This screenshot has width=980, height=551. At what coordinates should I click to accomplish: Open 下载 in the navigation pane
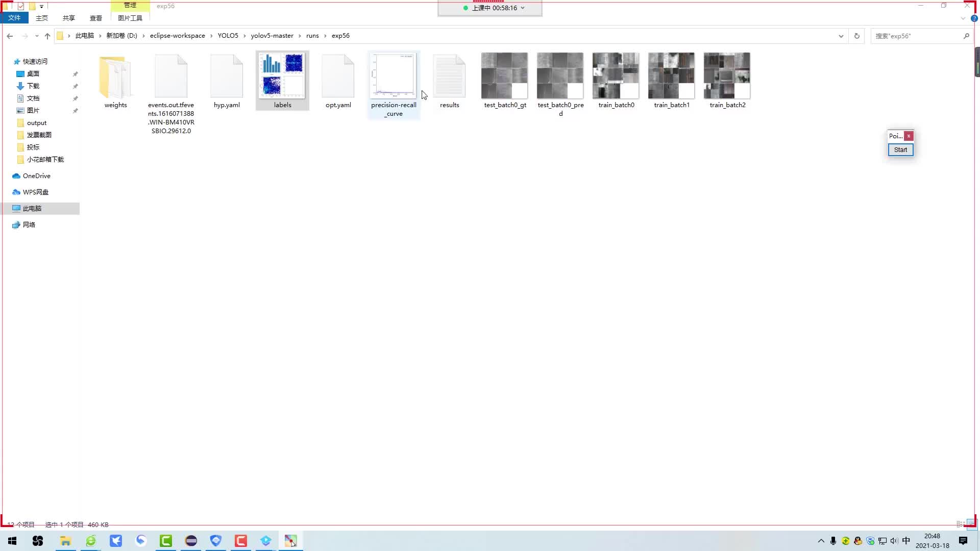click(33, 86)
